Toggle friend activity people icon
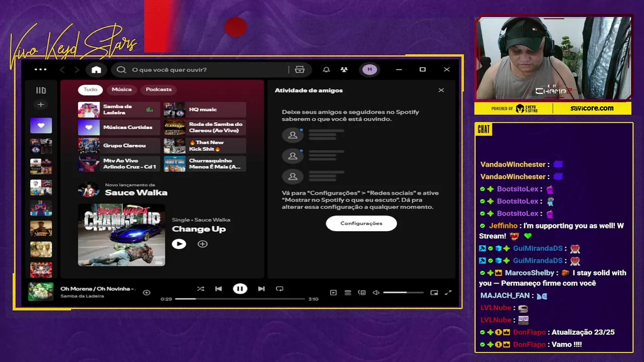This screenshot has height=362, width=644. (x=344, y=69)
